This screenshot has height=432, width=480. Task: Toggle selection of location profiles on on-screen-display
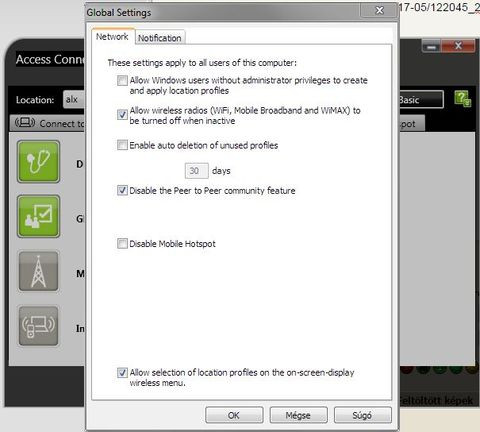pos(122,372)
